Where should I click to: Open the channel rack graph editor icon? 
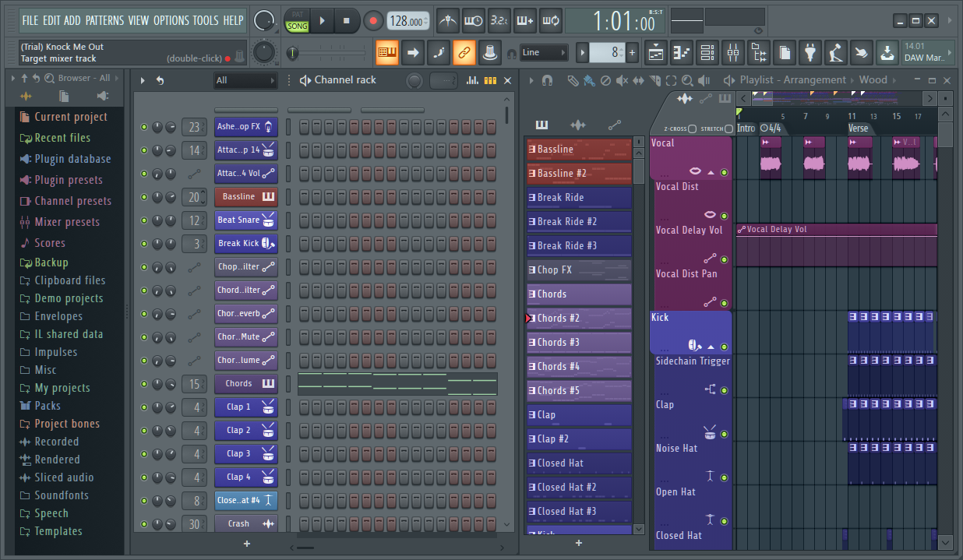[472, 80]
